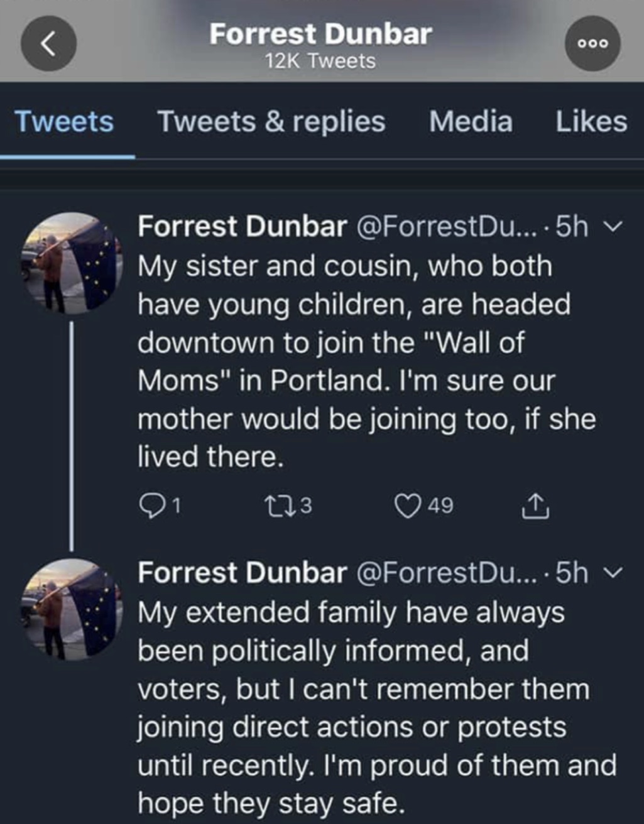Switch to the Tweets & replies tab
Viewport: 644px width, 824px height.
click(x=271, y=122)
